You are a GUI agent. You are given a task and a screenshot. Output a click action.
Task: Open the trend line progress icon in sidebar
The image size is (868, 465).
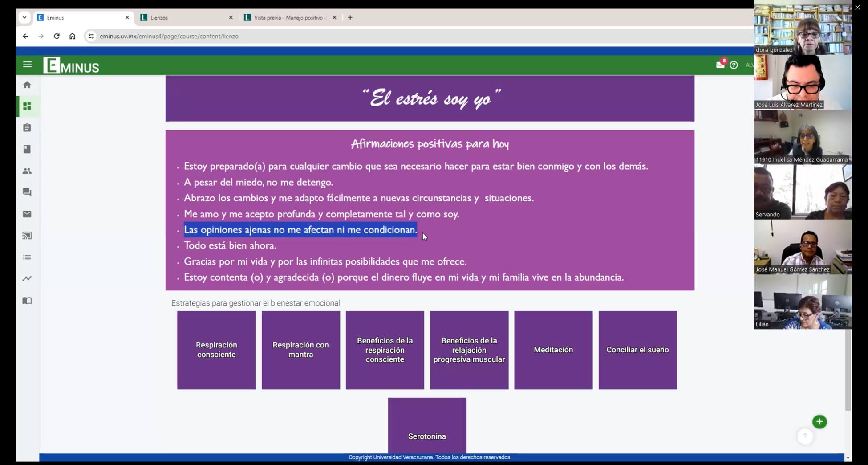click(x=27, y=279)
